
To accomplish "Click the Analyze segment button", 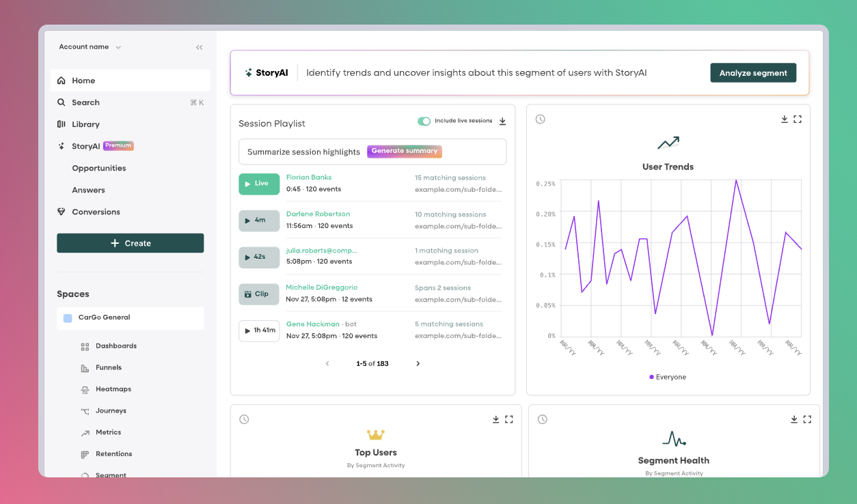I will 753,72.
